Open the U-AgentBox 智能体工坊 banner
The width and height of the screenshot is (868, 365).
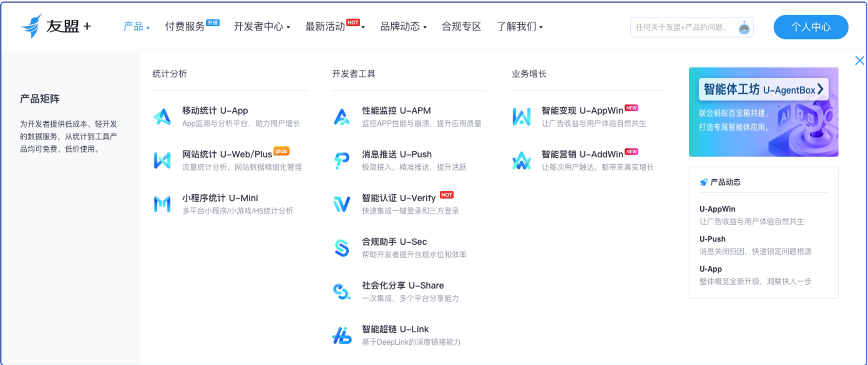(763, 111)
